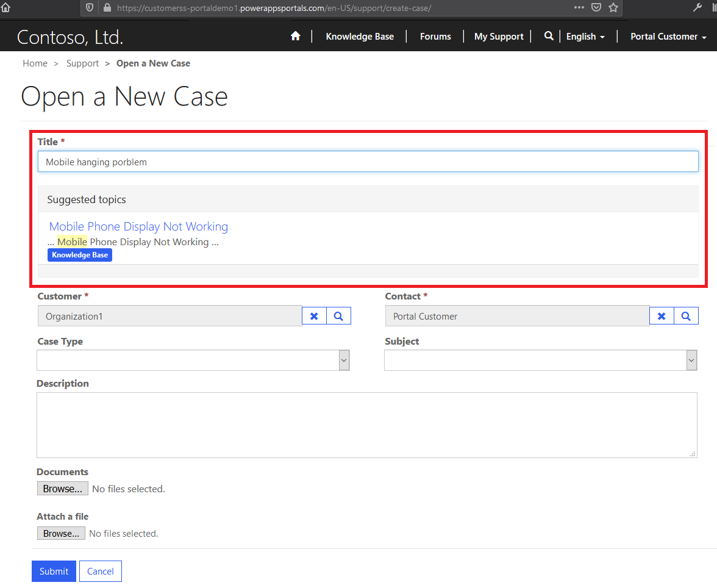Open the Forums menu item
The image size is (717, 588).
coord(435,37)
